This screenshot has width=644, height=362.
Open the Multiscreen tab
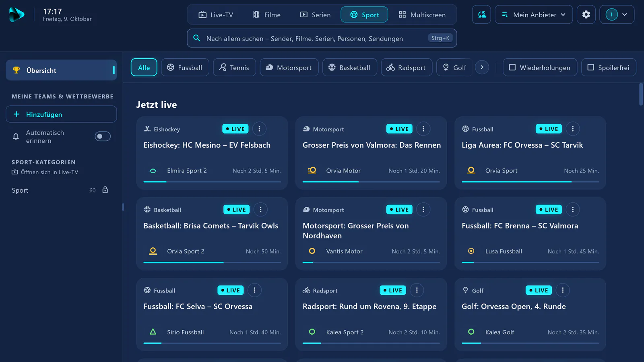click(x=422, y=15)
